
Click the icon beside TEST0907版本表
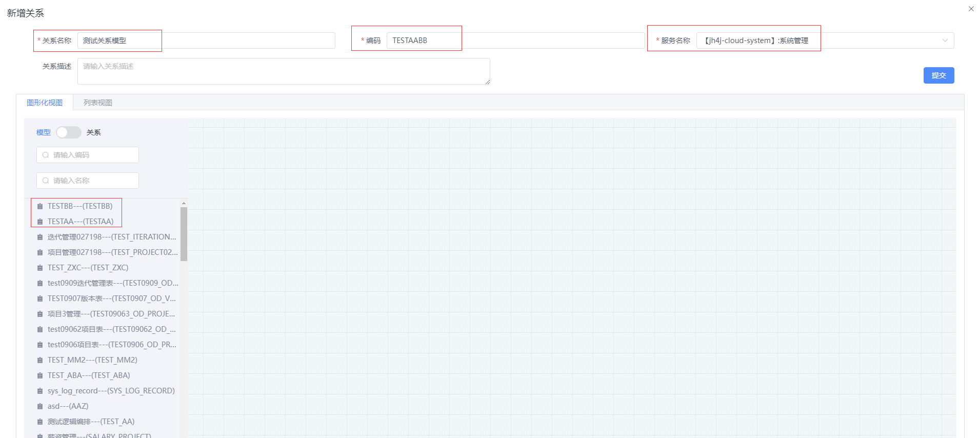point(40,298)
